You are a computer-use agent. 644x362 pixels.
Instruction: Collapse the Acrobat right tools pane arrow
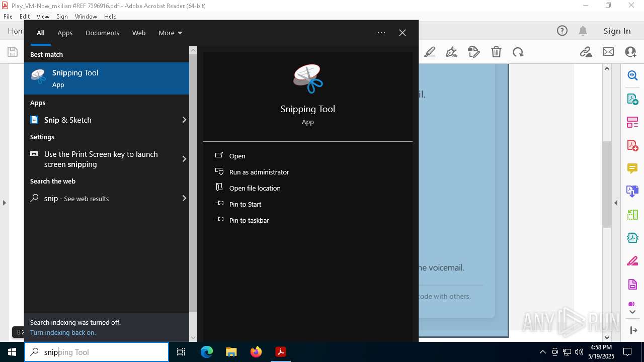[616, 203]
